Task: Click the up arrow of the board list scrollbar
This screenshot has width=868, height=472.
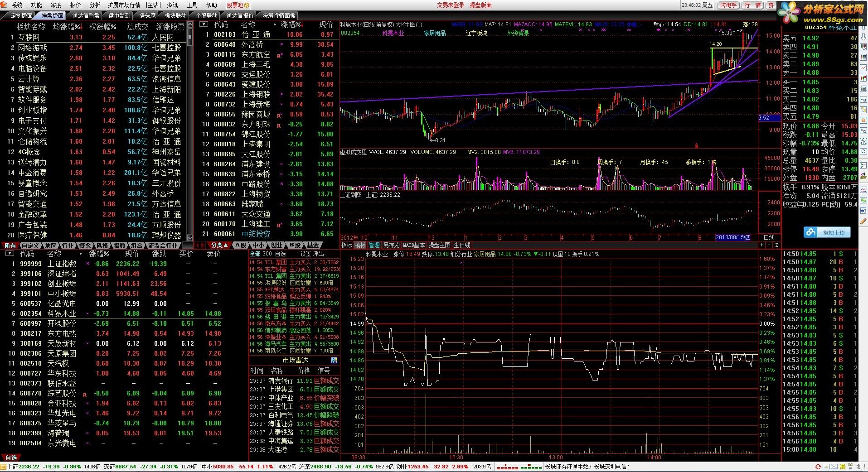Action: click(x=190, y=24)
